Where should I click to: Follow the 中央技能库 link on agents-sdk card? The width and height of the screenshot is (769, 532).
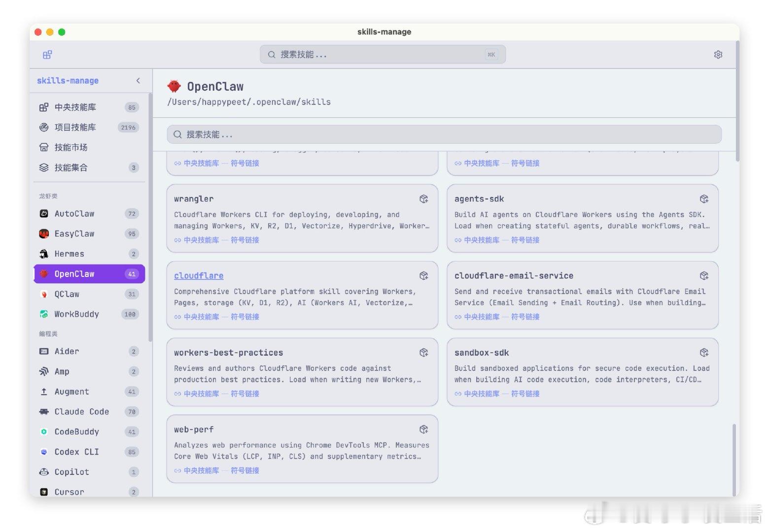482,240
